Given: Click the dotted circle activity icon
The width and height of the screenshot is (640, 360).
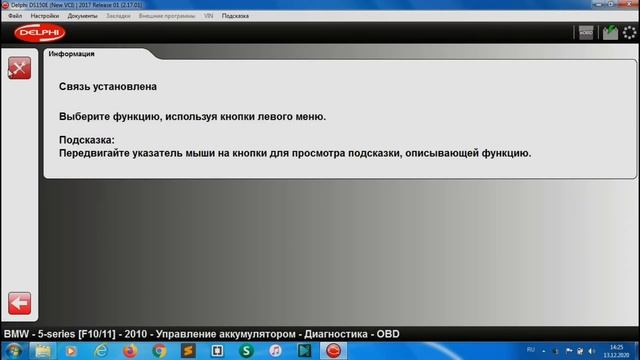Looking at the screenshot, I should pyautogui.click(x=629, y=33).
